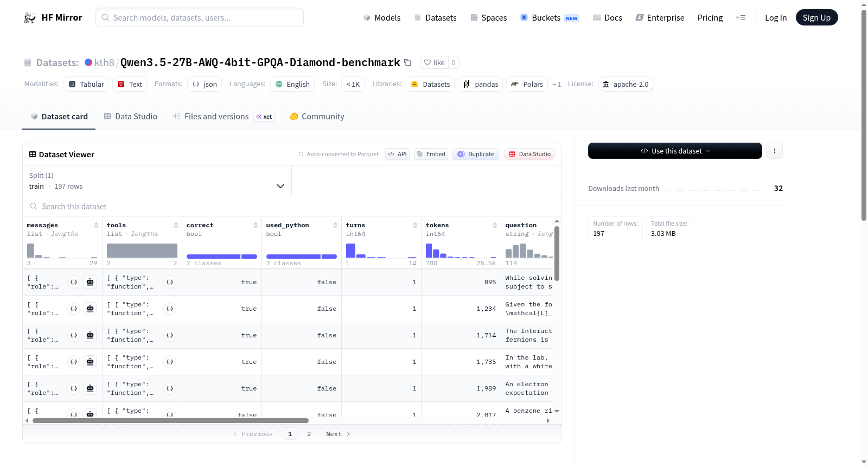Sort by the tools column arrows
The image size is (868, 467).
pyautogui.click(x=176, y=225)
